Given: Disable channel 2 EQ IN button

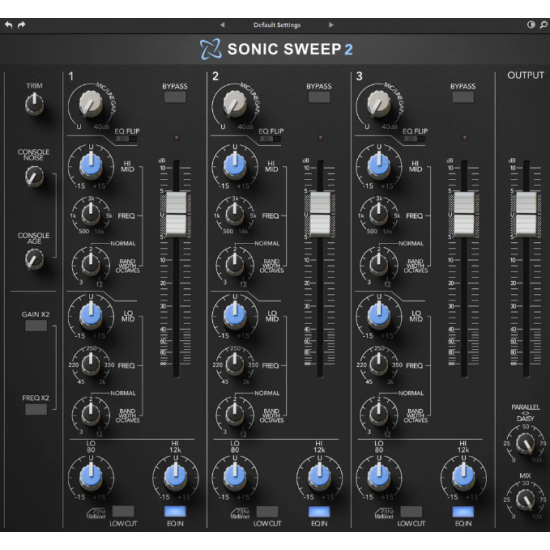Looking at the screenshot, I should (319, 512).
